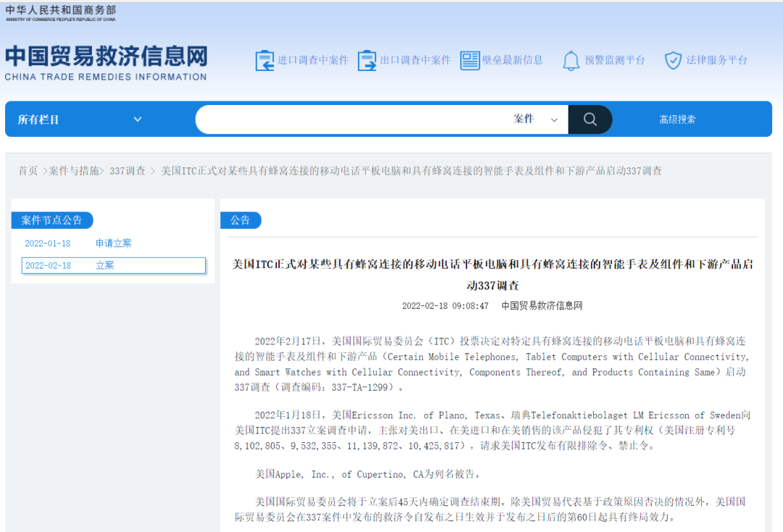Click the magnifier search button
This screenshot has width=783, height=532.
click(x=590, y=120)
